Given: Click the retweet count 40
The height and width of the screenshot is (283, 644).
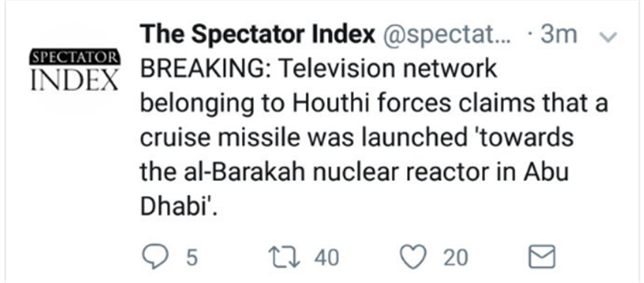Looking at the screenshot, I should point(327,257).
